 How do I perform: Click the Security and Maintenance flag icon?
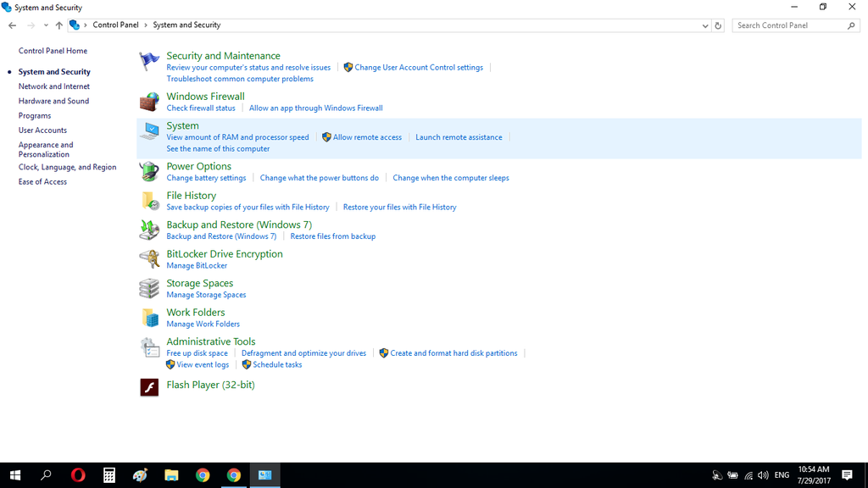[x=149, y=61]
